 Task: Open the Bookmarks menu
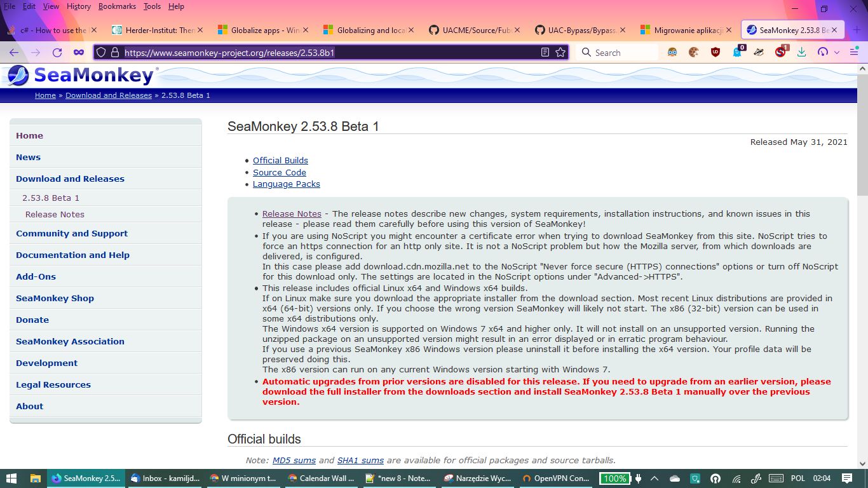click(118, 6)
